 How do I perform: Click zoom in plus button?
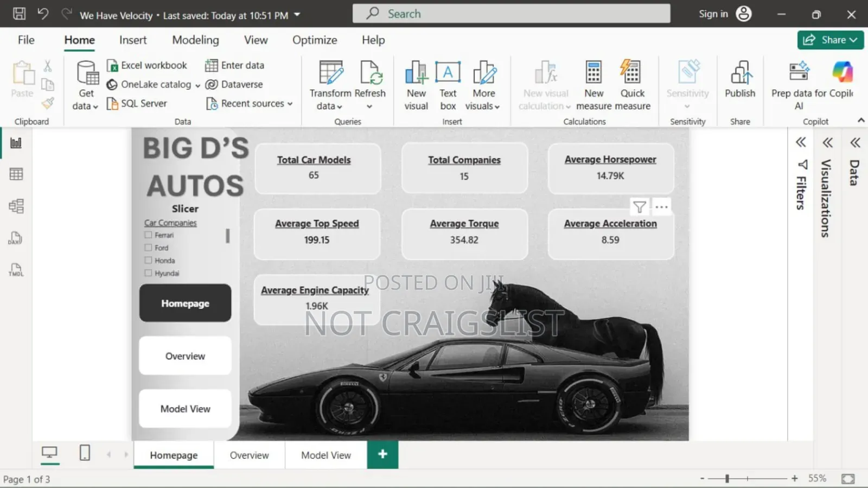pos(795,478)
